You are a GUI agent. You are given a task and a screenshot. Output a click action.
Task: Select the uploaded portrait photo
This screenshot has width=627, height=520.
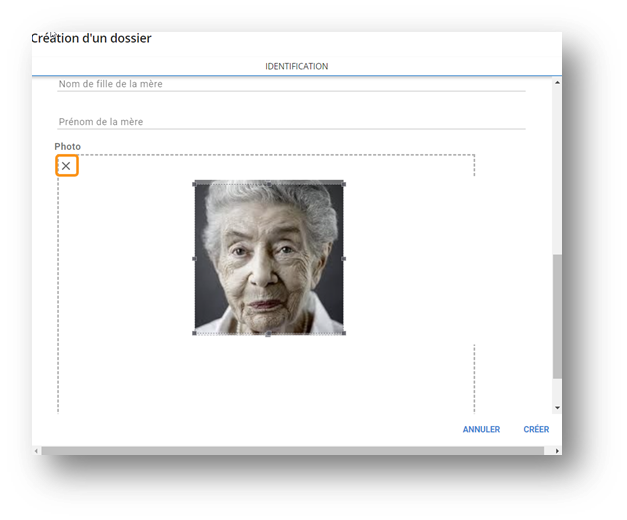(x=269, y=258)
